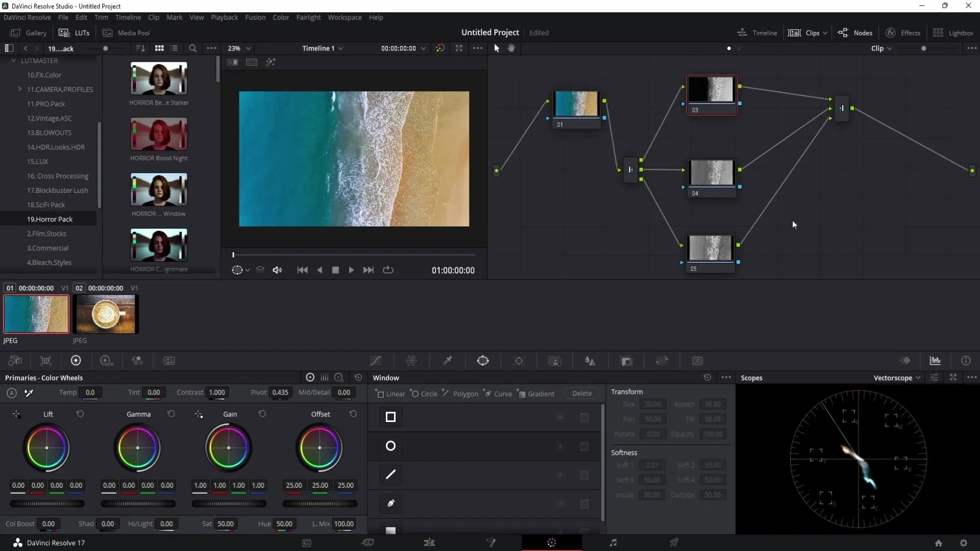980x551 pixels.
Task: Click the Color Warper tool icon
Action: click(412, 361)
